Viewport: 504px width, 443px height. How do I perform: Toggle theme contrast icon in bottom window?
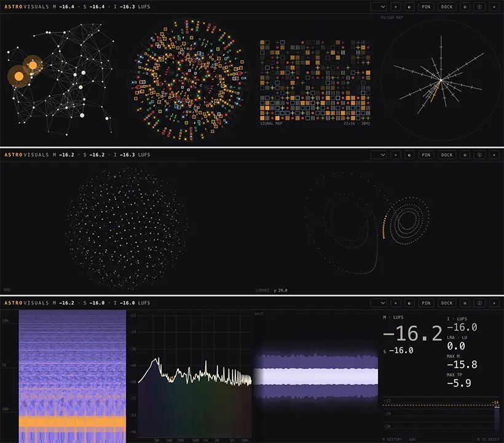pos(409,303)
